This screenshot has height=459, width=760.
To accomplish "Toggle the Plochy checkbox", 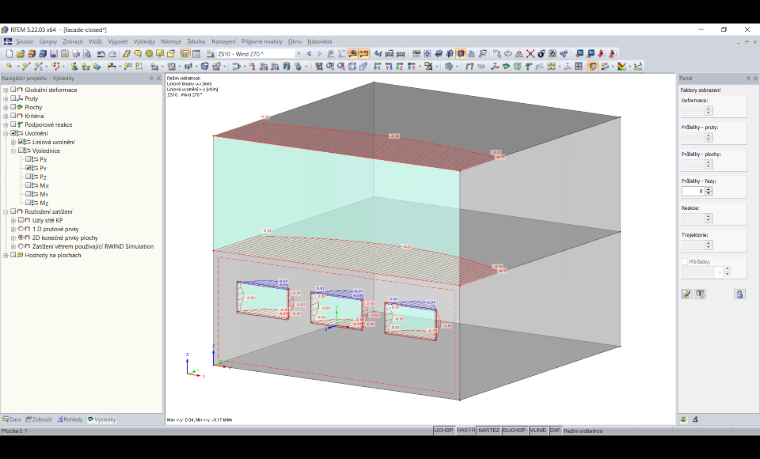I will click(x=14, y=107).
